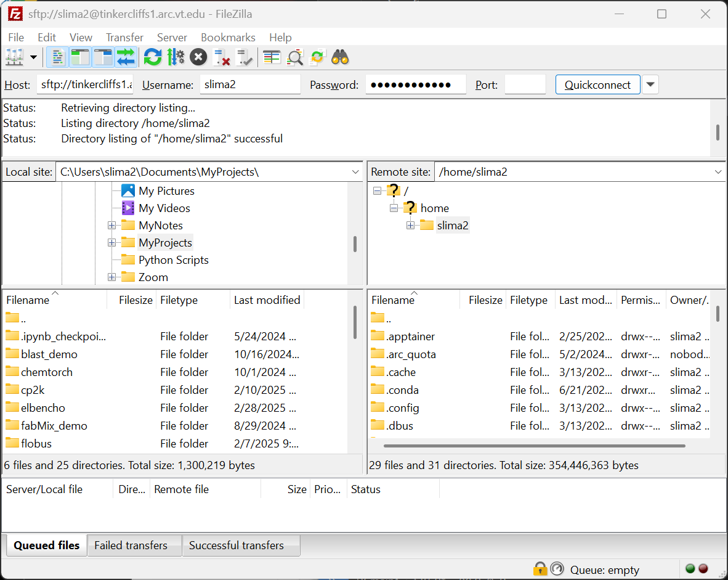Open the Quickconnect history dropdown
728x580 pixels.
click(x=650, y=84)
